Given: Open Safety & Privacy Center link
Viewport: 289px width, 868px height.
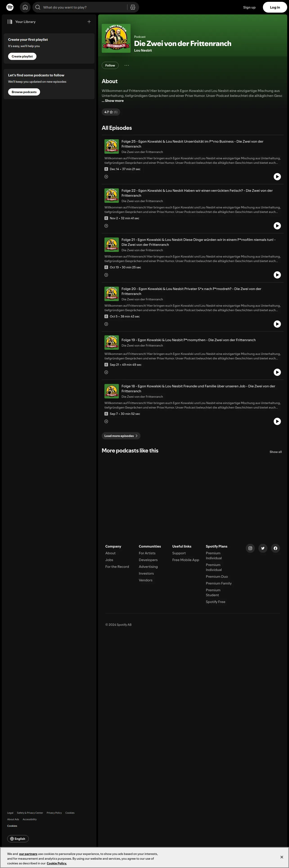Looking at the screenshot, I should [x=30, y=813].
